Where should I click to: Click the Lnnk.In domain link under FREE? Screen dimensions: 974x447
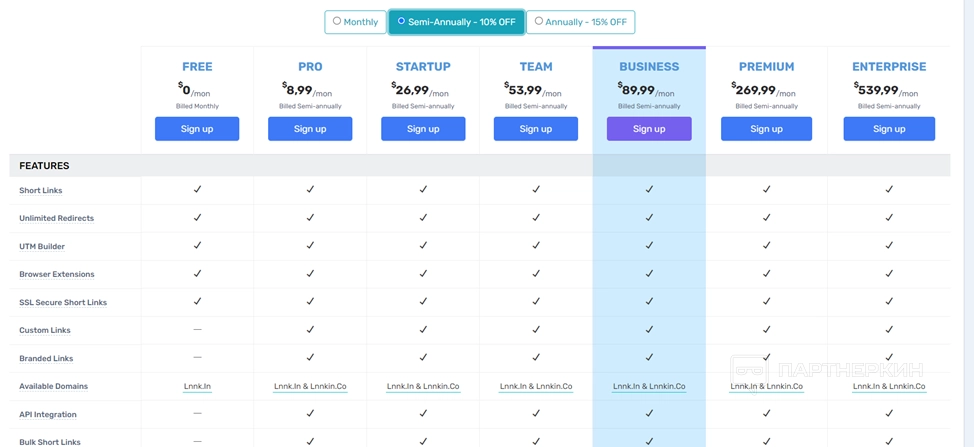pyautogui.click(x=197, y=386)
